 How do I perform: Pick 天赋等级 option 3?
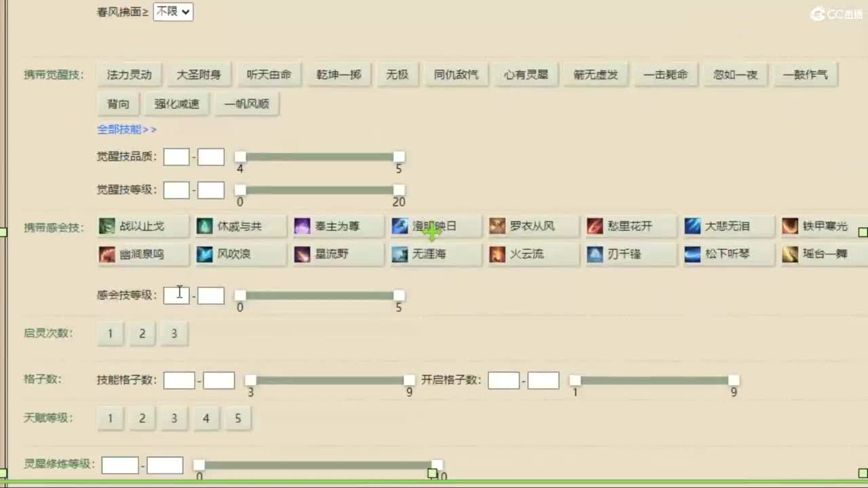click(174, 418)
